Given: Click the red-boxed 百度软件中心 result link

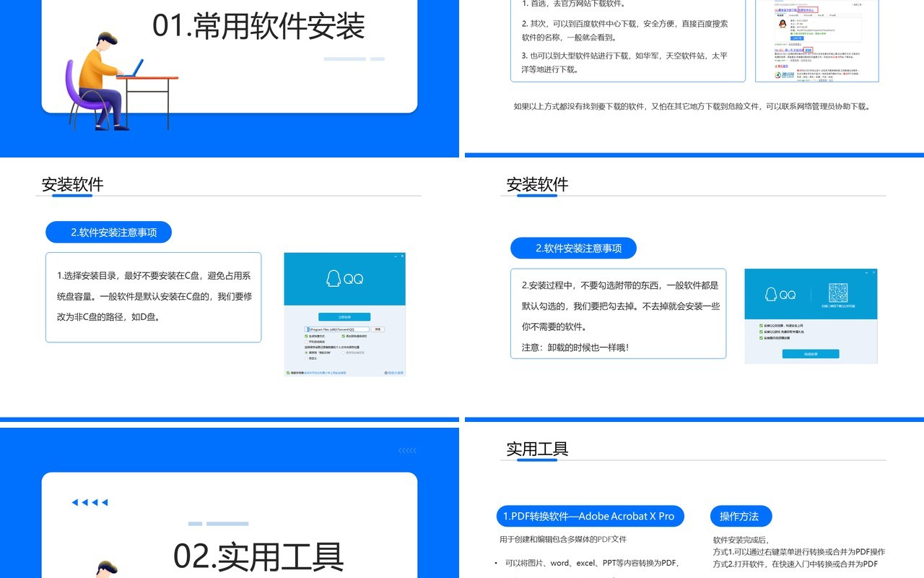Looking at the screenshot, I should tap(808, 10).
